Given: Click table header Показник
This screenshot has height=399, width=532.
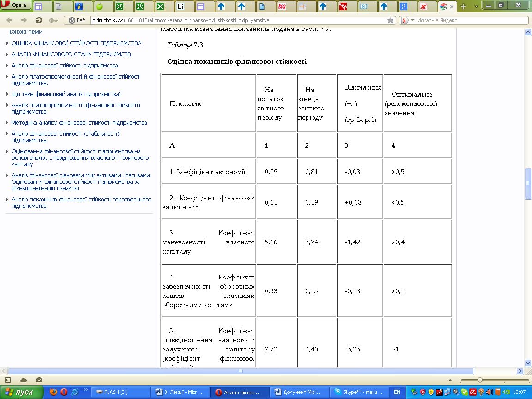Looking at the screenshot, I should click(185, 103).
